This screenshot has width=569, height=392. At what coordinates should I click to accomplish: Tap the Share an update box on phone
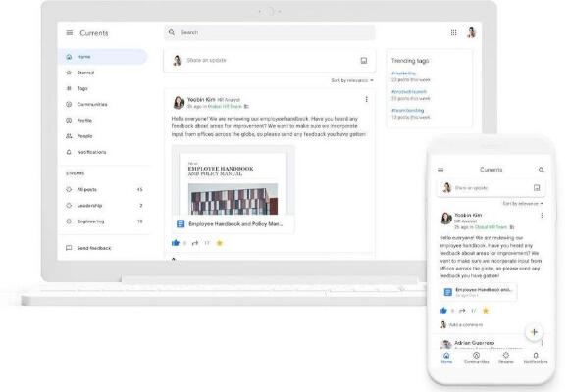click(x=491, y=188)
